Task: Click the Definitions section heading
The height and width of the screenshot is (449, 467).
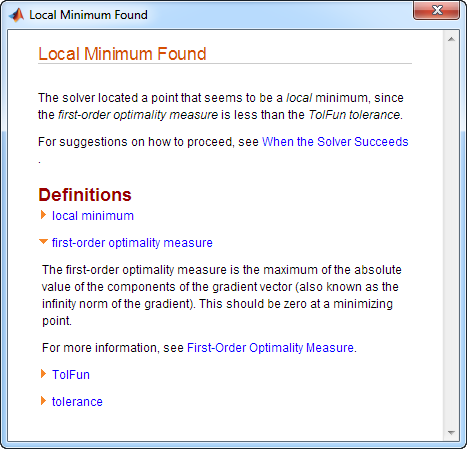Action: [x=85, y=195]
